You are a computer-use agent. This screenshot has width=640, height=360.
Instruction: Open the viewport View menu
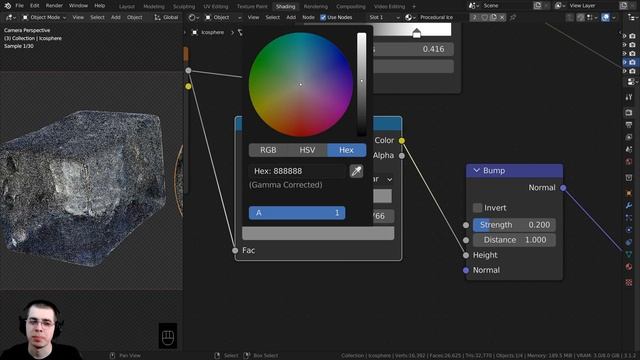point(78,18)
